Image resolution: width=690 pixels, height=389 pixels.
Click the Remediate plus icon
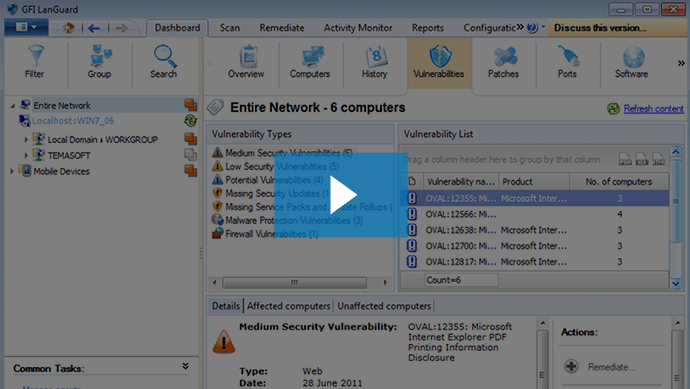[x=571, y=366]
